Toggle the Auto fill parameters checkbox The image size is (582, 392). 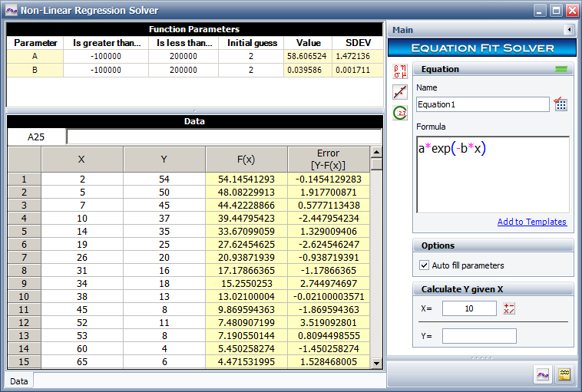coord(424,265)
